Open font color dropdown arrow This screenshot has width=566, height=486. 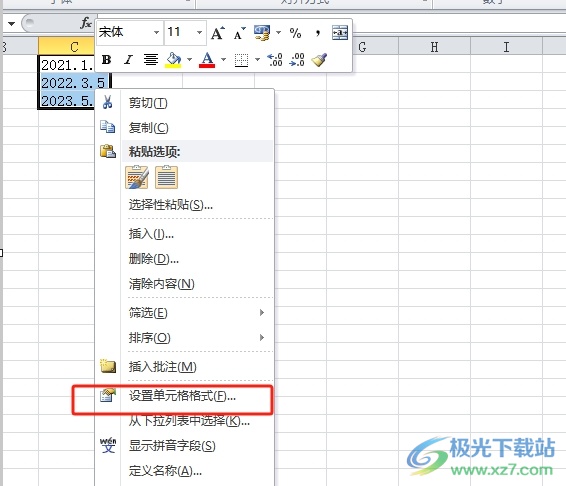[223, 60]
